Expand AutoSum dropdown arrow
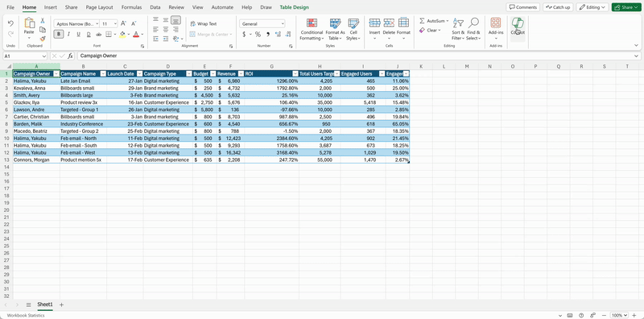 (447, 21)
